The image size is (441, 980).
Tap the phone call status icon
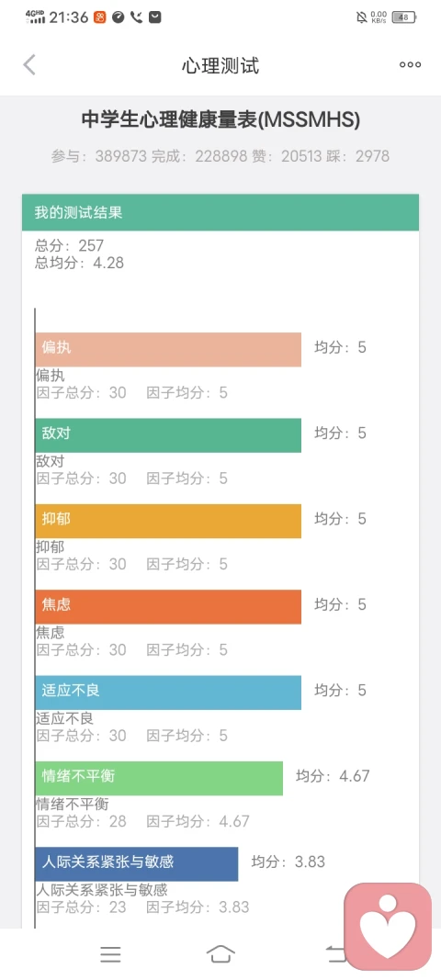click(136, 17)
